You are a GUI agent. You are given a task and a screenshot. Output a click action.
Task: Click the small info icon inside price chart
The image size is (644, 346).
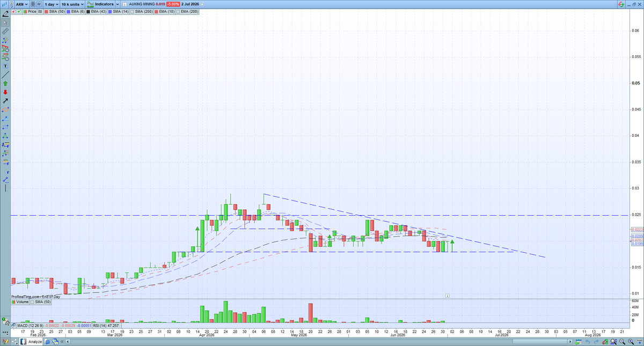pyautogui.click(x=447, y=295)
